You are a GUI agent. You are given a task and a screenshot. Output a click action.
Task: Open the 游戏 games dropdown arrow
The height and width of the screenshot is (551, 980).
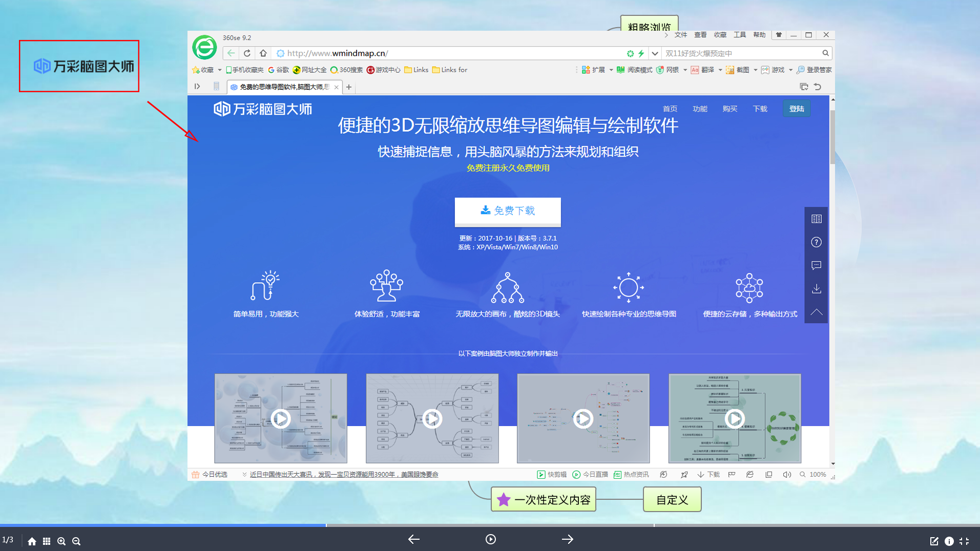tap(790, 70)
